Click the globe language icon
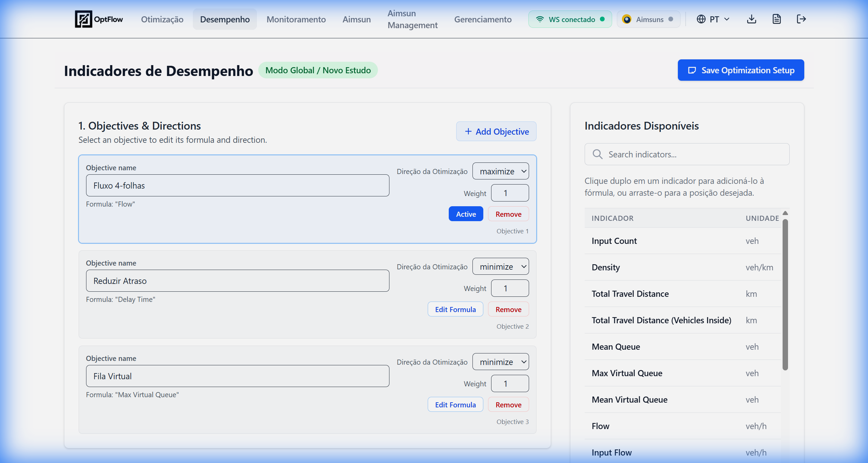Viewport: 868px width, 463px height. 701,19
